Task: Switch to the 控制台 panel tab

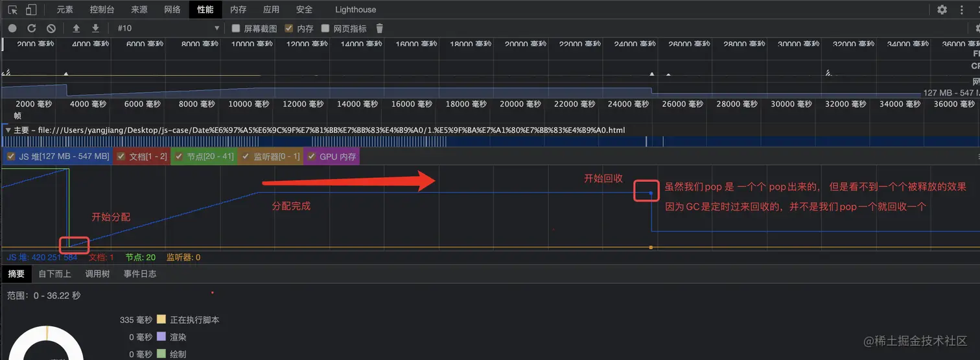Action: coord(102,10)
